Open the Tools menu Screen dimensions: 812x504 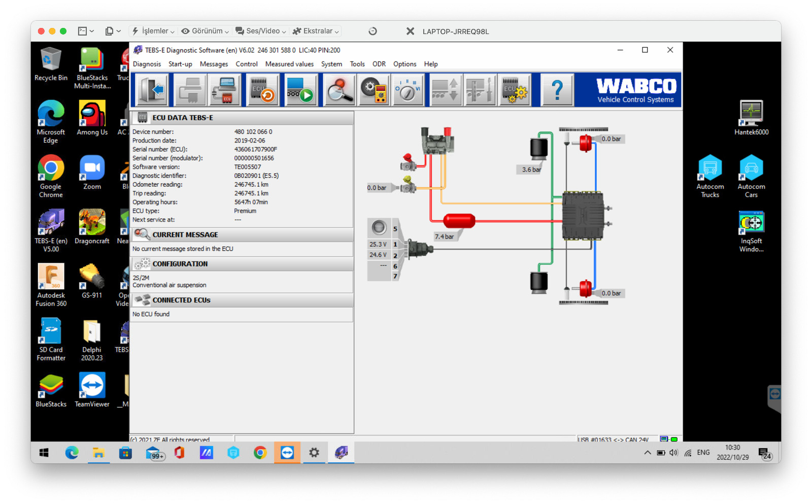357,64
